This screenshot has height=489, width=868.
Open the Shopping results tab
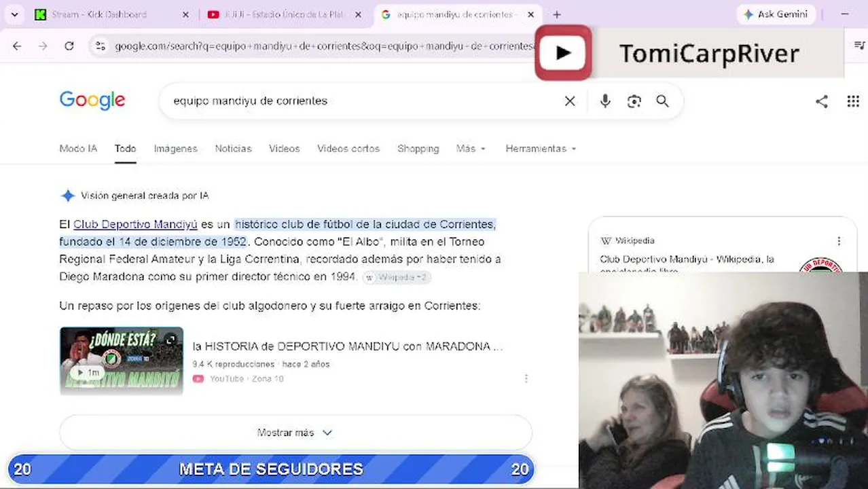[418, 148]
